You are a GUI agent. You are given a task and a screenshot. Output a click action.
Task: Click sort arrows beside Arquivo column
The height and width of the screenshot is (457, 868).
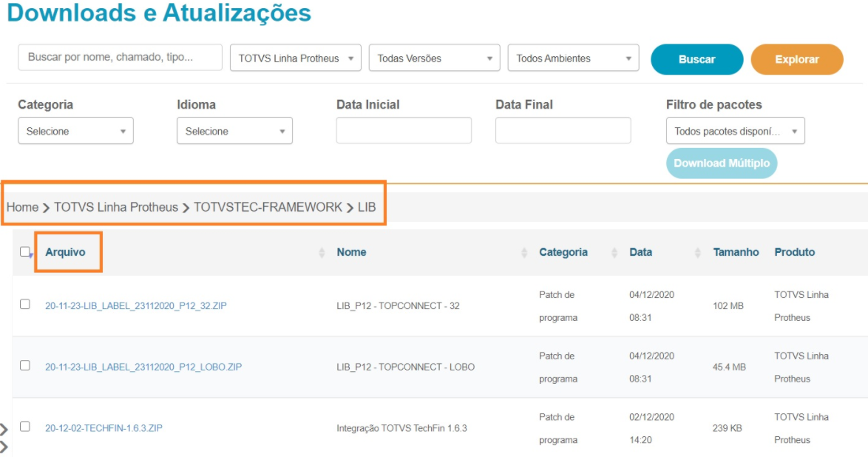click(322, 253)
